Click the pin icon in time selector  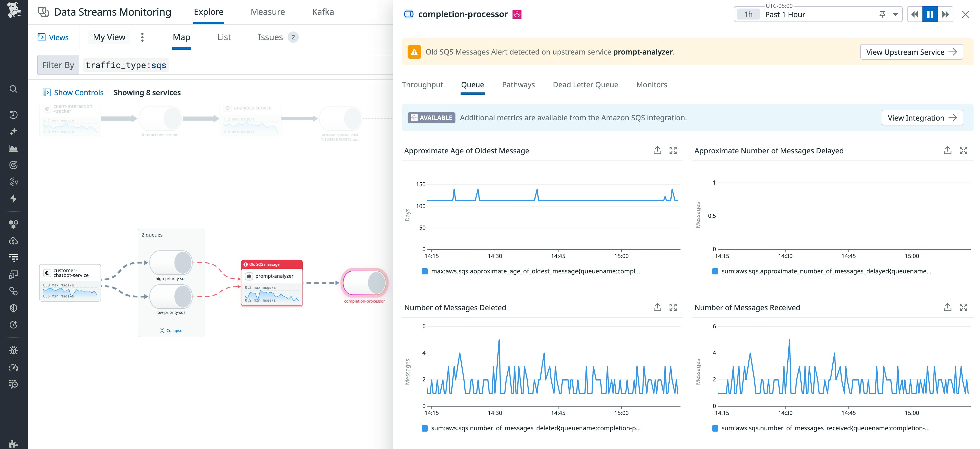[882, 14]
